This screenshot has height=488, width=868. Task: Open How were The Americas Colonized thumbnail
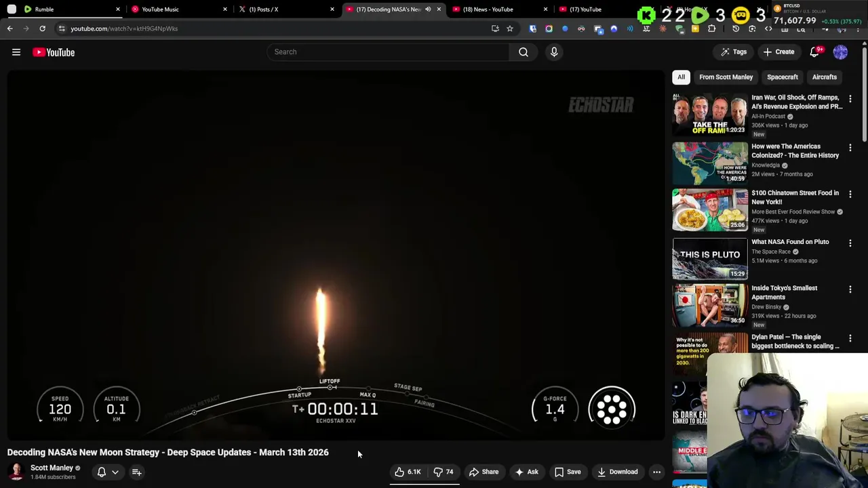pyautogui.click(x=709, y=163)
